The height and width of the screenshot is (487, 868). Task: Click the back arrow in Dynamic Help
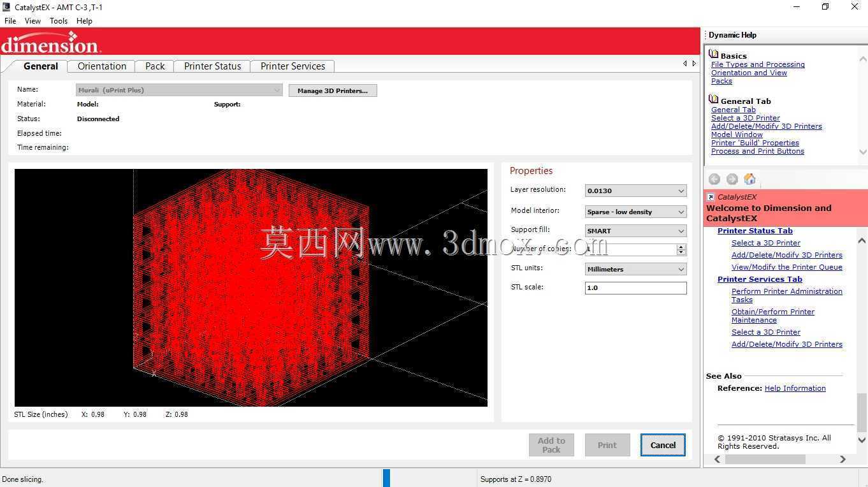[714, 180]
